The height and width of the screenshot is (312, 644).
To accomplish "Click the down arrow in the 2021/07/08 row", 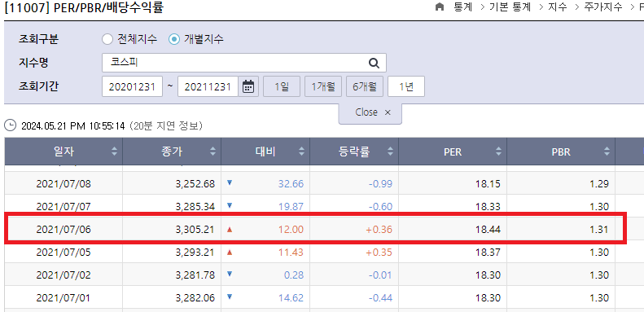I will (x=230, y=183).
